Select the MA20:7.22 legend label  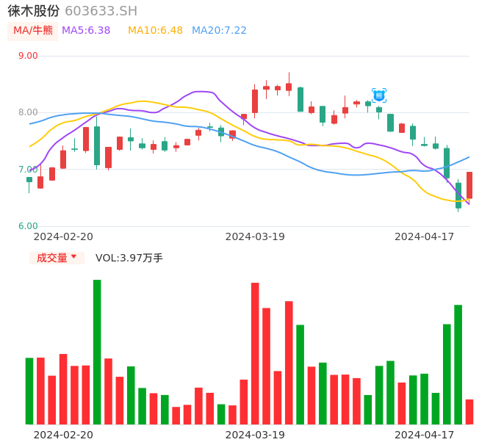(x=219, y=31)
